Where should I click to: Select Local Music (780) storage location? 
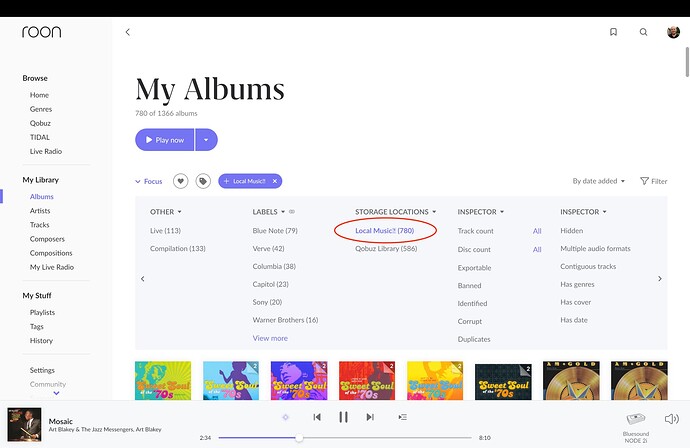[x=385, y=231]
